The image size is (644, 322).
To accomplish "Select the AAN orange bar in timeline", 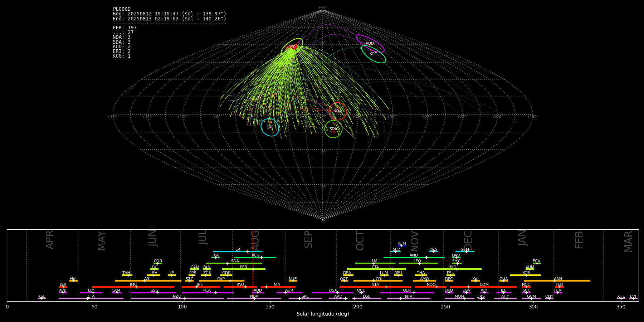I will click(x=557, y=281).
